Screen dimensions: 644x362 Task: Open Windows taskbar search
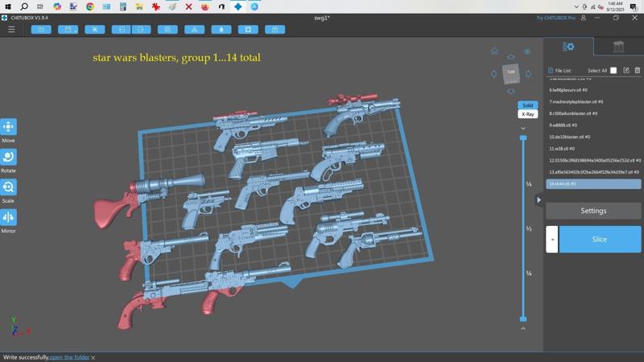point(24,6)
